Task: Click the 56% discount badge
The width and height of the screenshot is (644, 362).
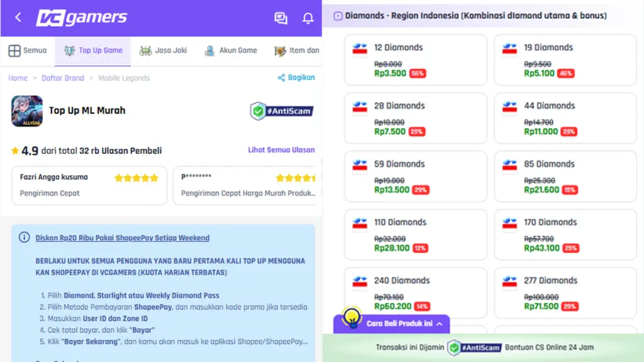Action: click(x=418, y=74)
